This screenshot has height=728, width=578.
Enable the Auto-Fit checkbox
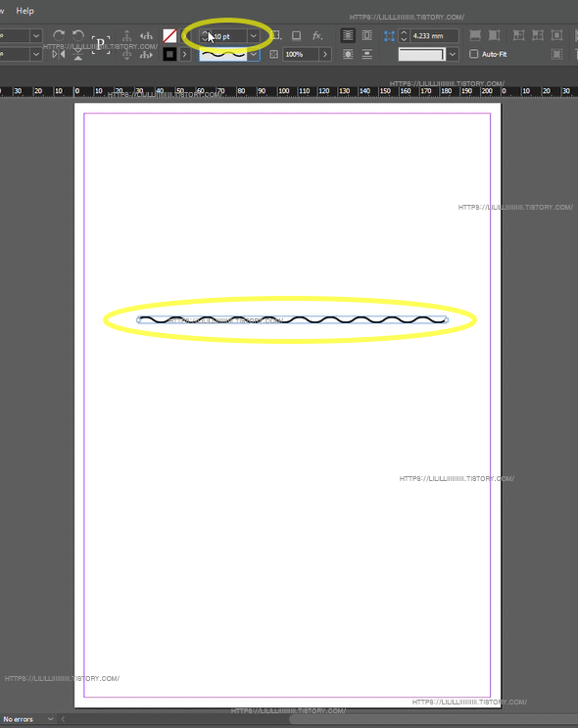(x=473, y=54)
